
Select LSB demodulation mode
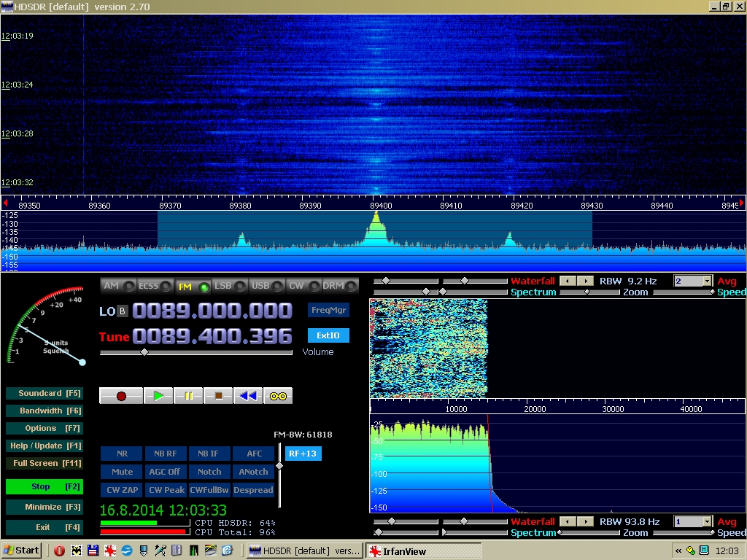pos(230,286)
